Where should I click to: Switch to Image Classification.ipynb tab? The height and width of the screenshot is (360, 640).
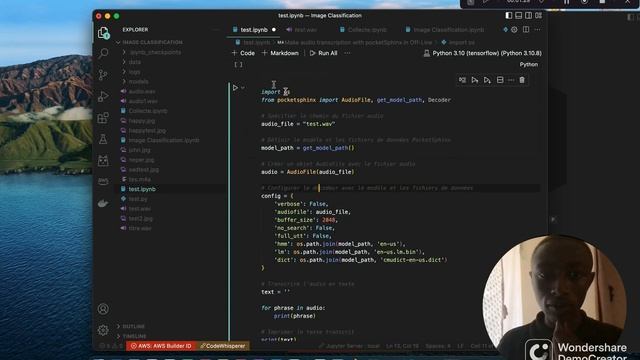click(444, 29)
